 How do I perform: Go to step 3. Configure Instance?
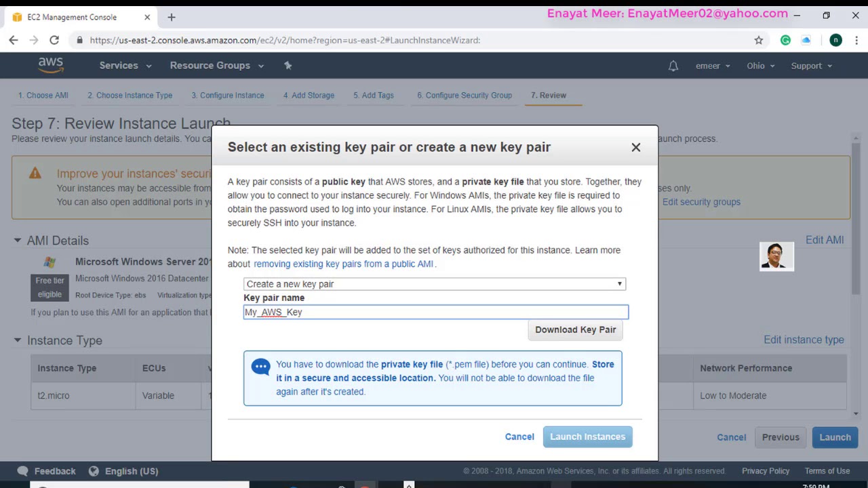(228, 95)
